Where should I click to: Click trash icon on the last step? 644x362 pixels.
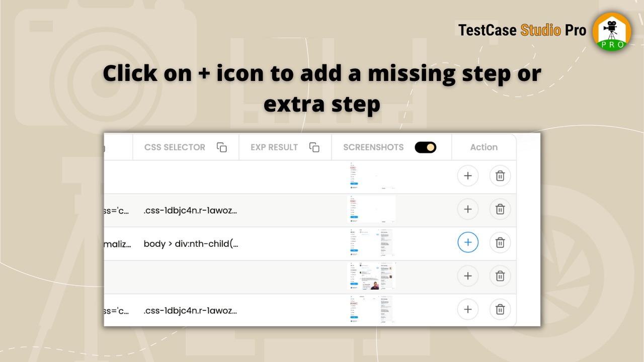pos(500,309)
